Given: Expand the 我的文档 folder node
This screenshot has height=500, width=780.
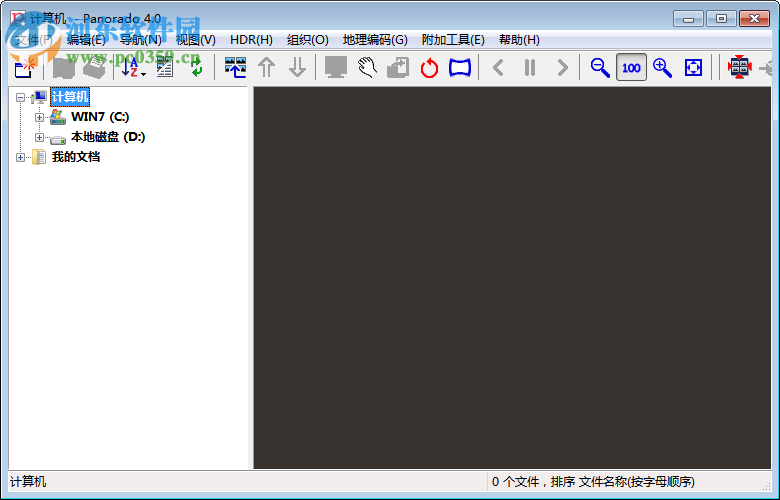Looking at the screenshot, I should (20, 157).
